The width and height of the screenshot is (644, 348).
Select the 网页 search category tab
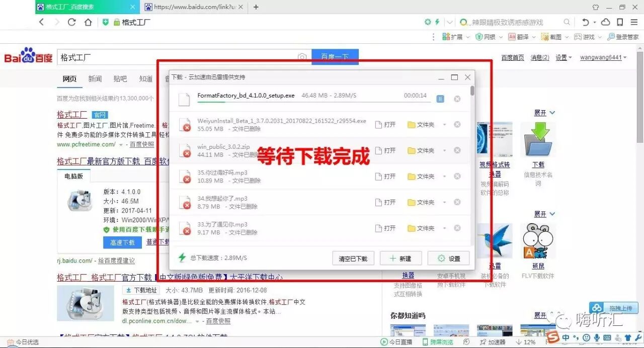(x=69, y=79)
